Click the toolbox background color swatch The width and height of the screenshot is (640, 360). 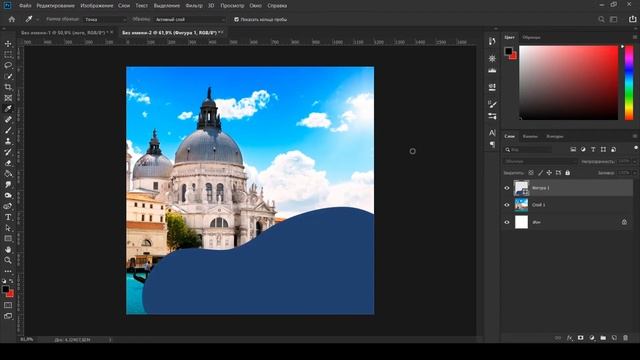click(x=10, y=294)
